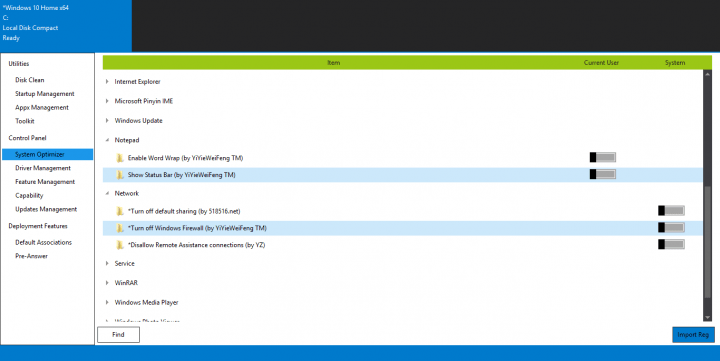Expand the Windows Media Player group
The width and height of the screenshot is (720, 361).
[x=107, y=303]
